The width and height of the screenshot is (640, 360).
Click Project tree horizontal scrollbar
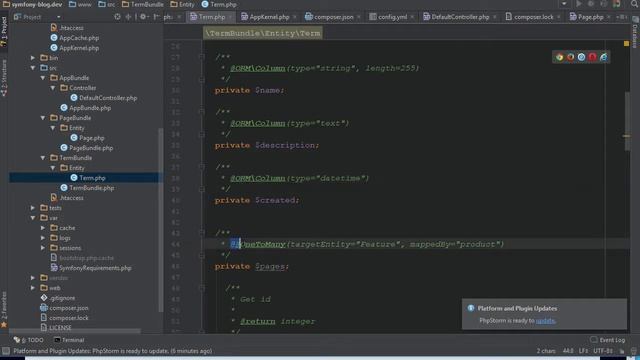[75, 331]
